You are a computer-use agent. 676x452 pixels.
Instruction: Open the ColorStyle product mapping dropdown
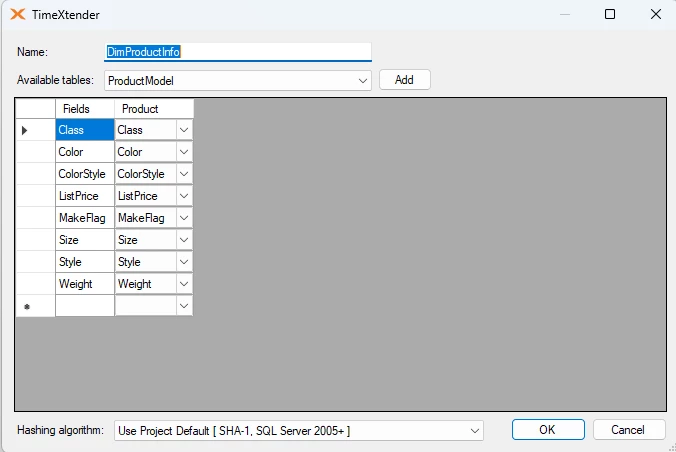pos(184,174)
